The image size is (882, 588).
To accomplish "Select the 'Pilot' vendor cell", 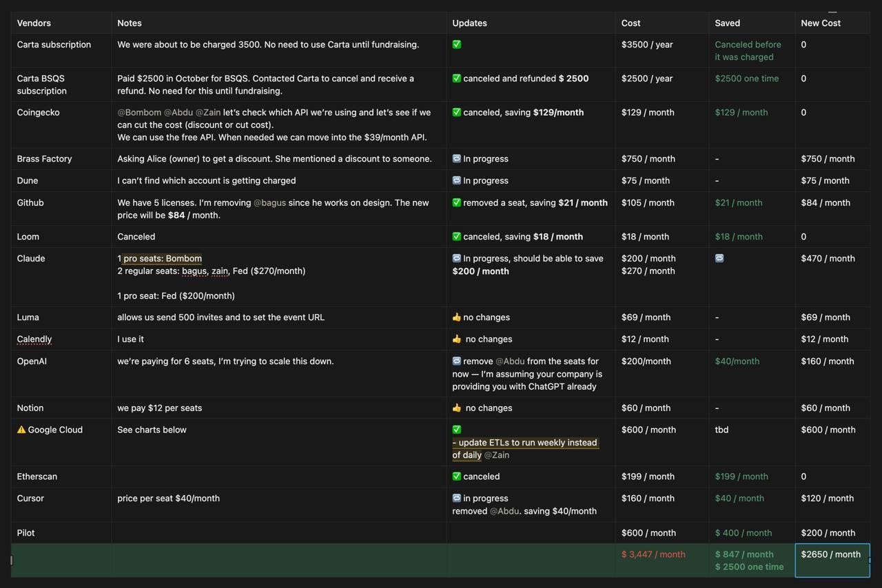I will (61, 533).
